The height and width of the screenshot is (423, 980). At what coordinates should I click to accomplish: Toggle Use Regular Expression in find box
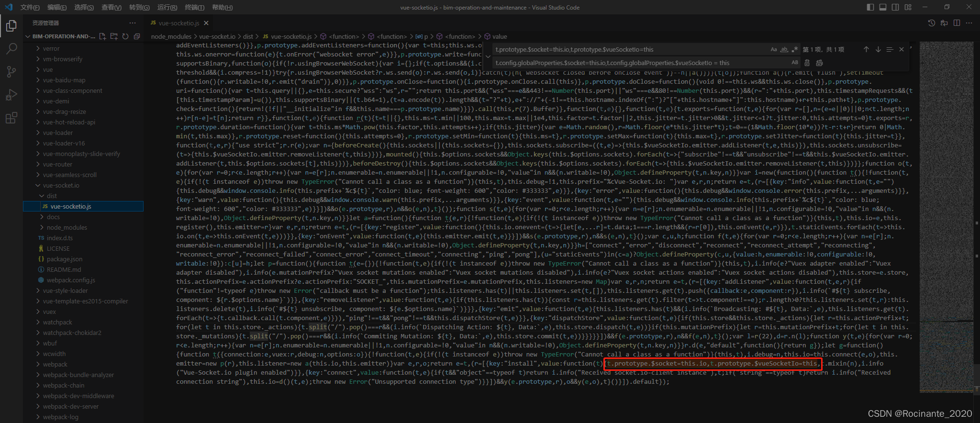795,49
